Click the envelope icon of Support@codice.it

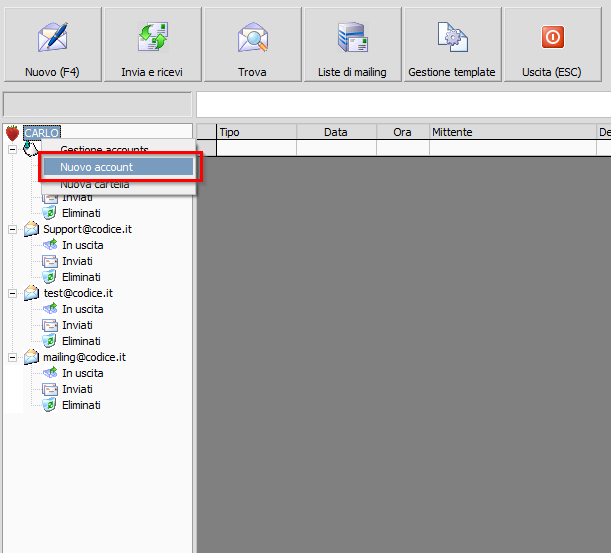[31, 229]
